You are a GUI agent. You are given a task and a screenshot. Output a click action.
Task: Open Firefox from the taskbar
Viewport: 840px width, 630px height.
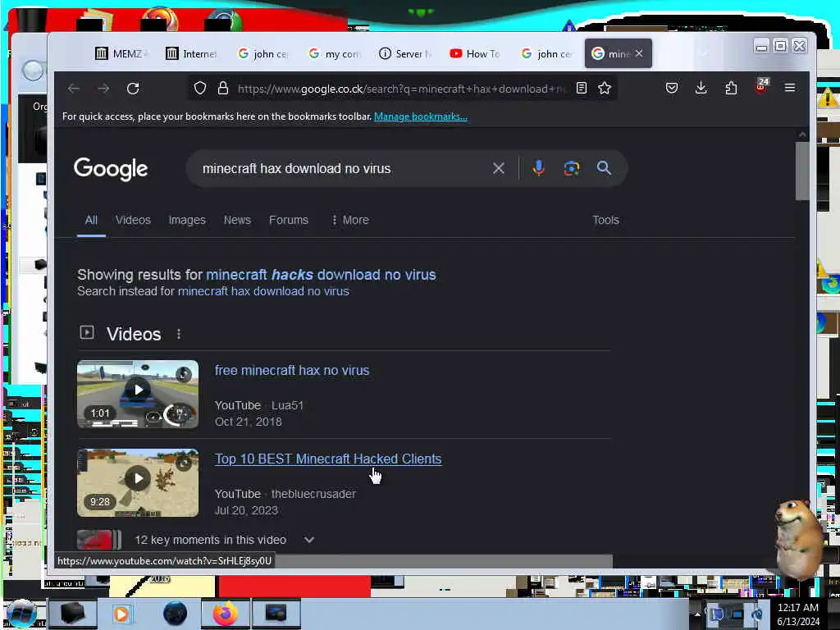[x=226, y=614]
